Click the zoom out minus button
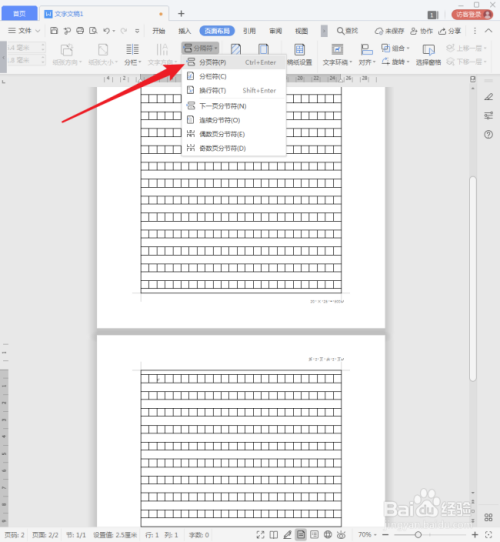 tap(386, 534)
